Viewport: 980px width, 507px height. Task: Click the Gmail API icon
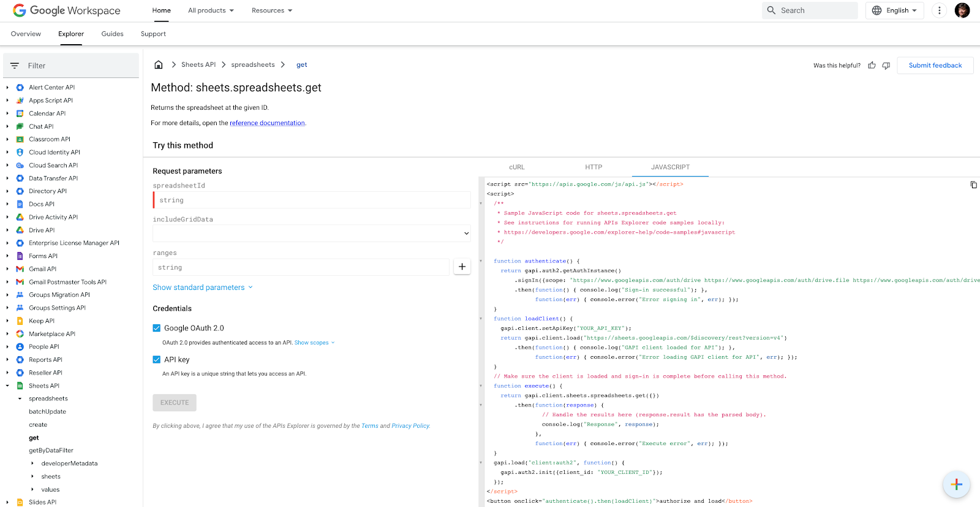[20, 269]
